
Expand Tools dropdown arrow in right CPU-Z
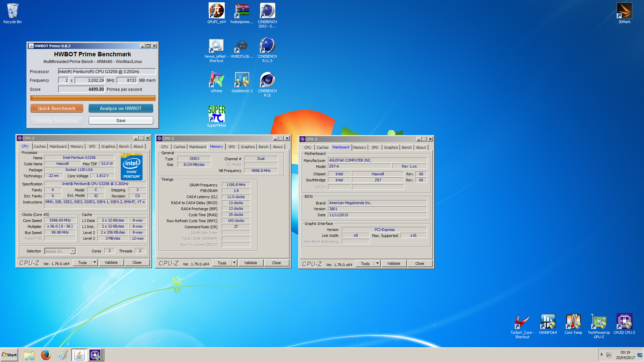(378, 264)
